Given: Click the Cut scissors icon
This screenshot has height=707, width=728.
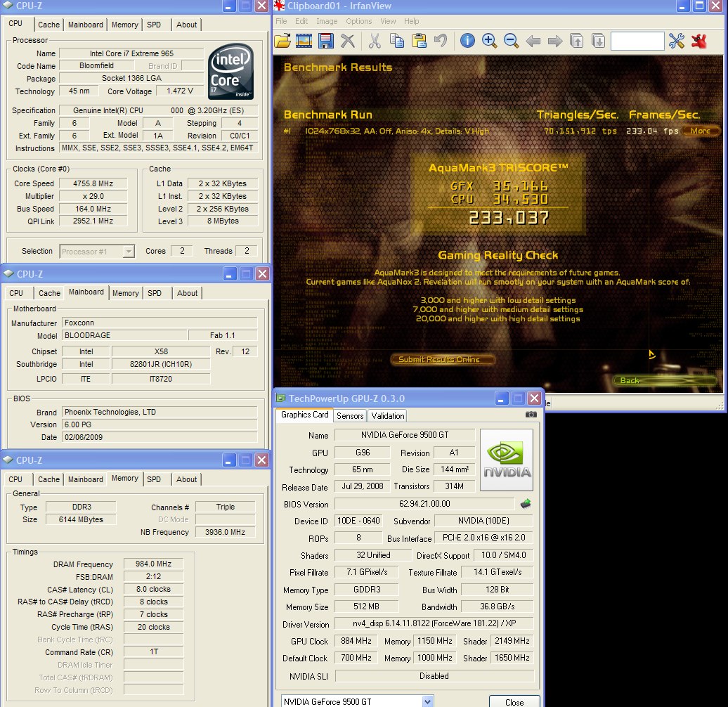Looking at the screenshot, I should (375, 41).
